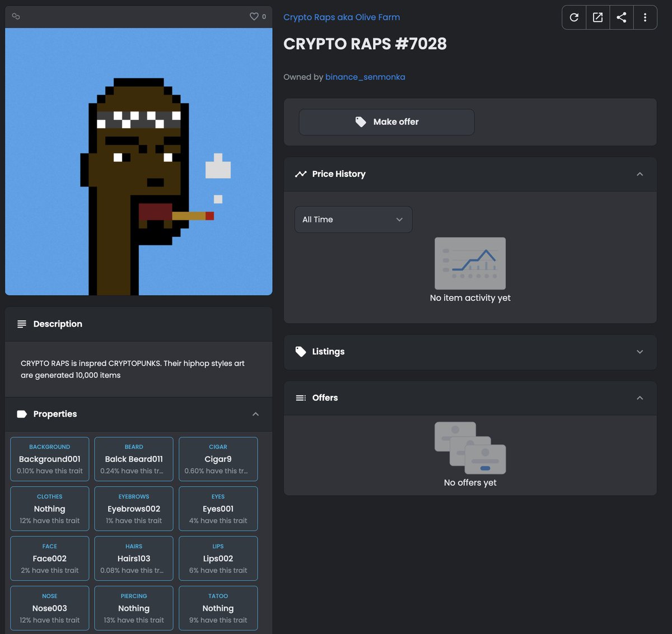Select the Background001 property card
Screen dimensions: 672x634
50,459
